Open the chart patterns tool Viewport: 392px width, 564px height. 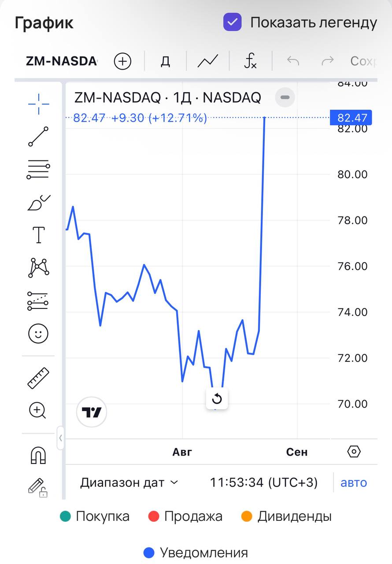click(x=38, y=267)
